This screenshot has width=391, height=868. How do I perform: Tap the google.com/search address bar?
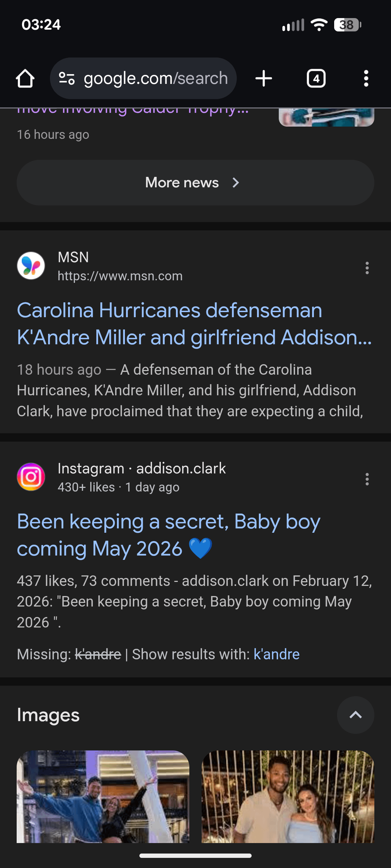tap(156, 78)
